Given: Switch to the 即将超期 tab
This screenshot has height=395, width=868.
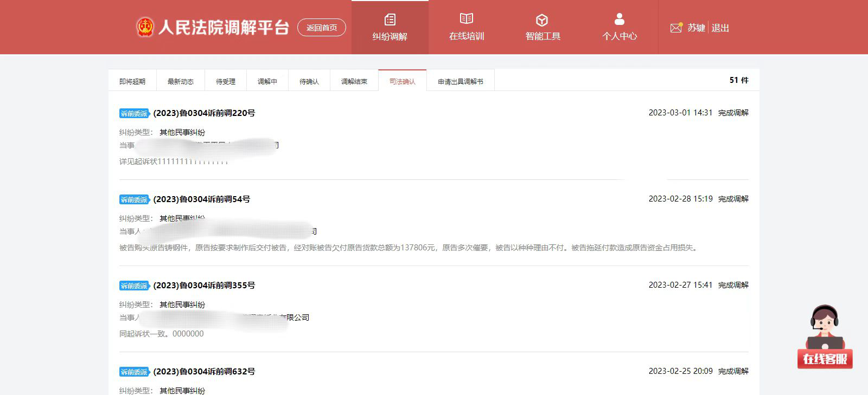Looking at the screenshot, I should click(132, 81).
